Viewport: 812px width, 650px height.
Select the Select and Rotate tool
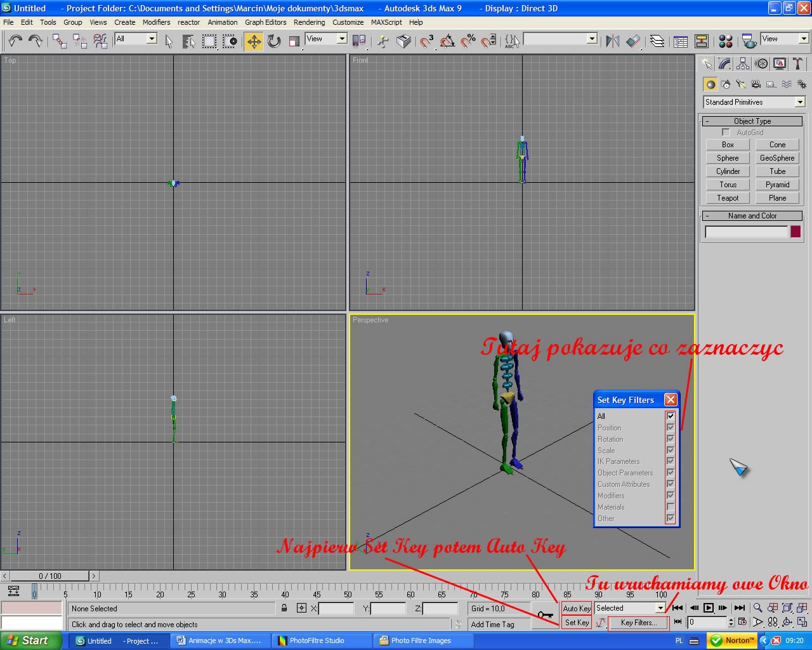(274, 41)
